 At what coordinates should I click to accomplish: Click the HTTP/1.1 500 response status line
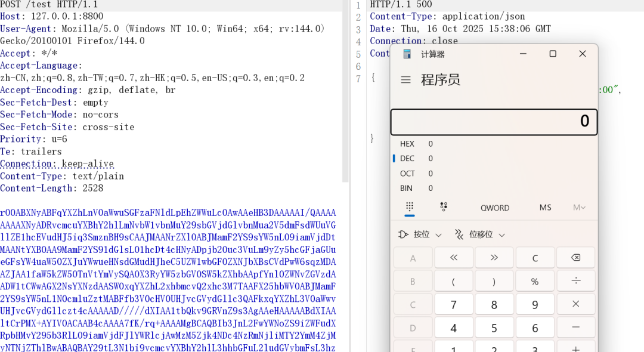(x=401, y=5)
